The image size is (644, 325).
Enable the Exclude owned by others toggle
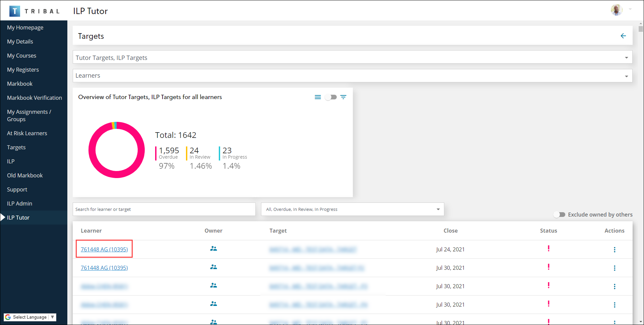pos(560,215)
